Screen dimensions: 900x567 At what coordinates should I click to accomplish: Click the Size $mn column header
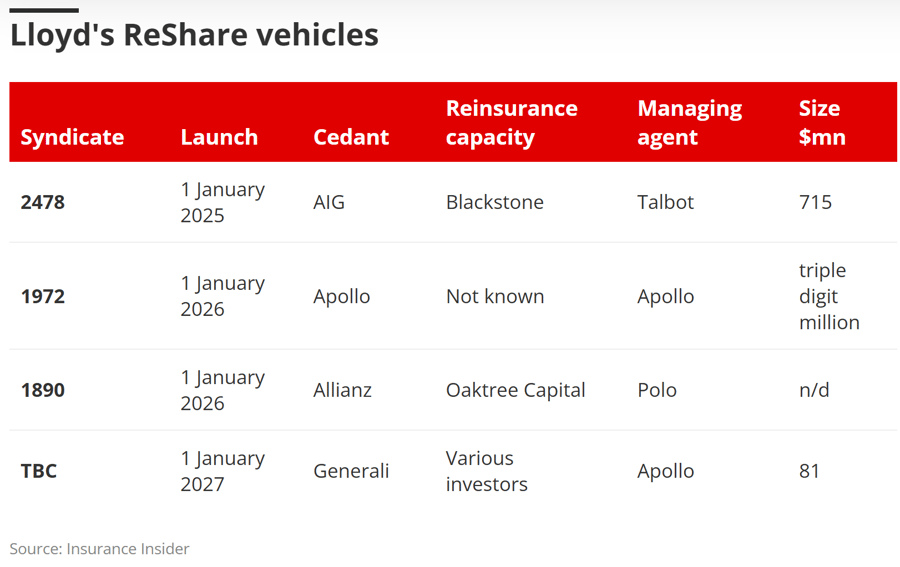click(x=822, y=123)
